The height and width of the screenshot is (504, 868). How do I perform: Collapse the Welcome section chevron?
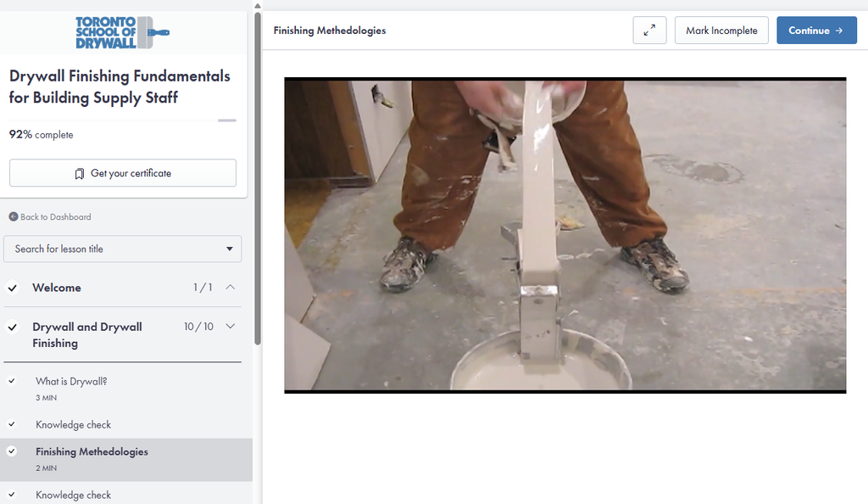pos(231,287)
